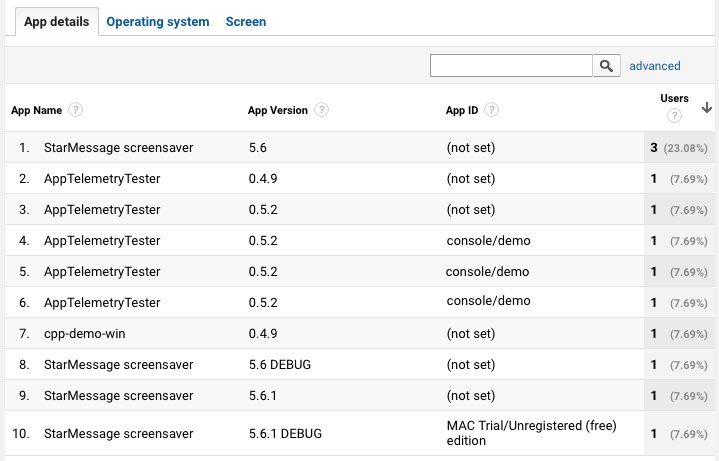Click (not set) App ID in row 1
Image resolution: width=719 pixels, height=461 pixels.
(471, 148)
